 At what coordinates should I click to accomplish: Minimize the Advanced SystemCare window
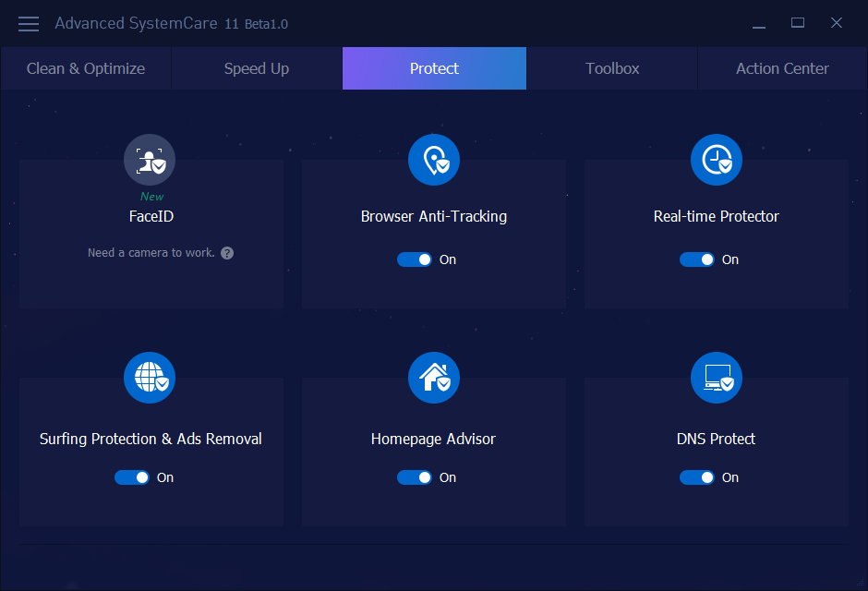[x=758, y=23]
